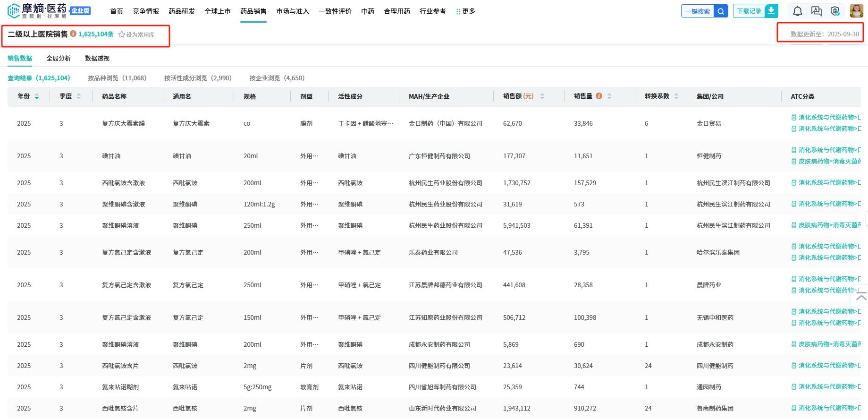The height and width of the screenshot is (420, 868).
Task: Click the back-to-top arrow icon
Action: (x=861, y=297)
